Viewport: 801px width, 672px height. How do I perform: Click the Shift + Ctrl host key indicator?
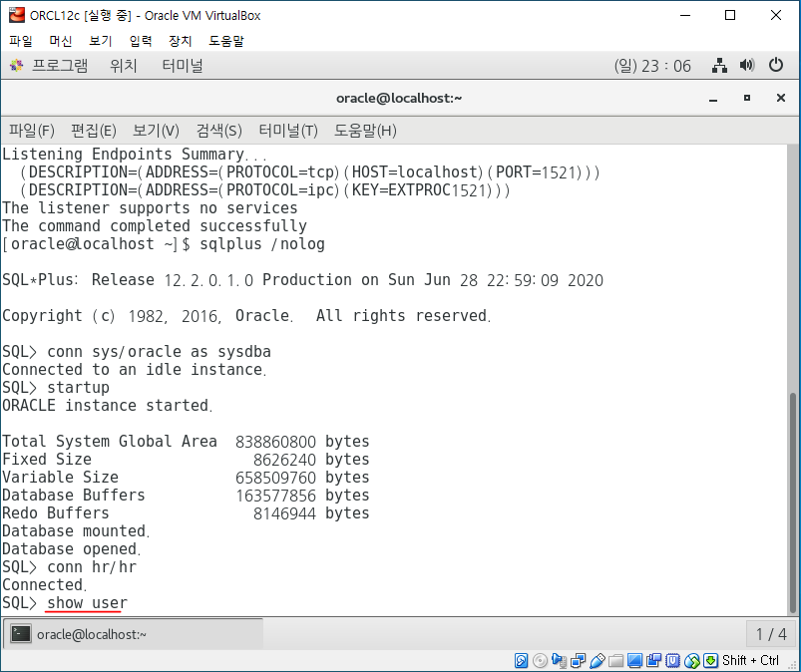pyautogui.click(x=750, y=660)
